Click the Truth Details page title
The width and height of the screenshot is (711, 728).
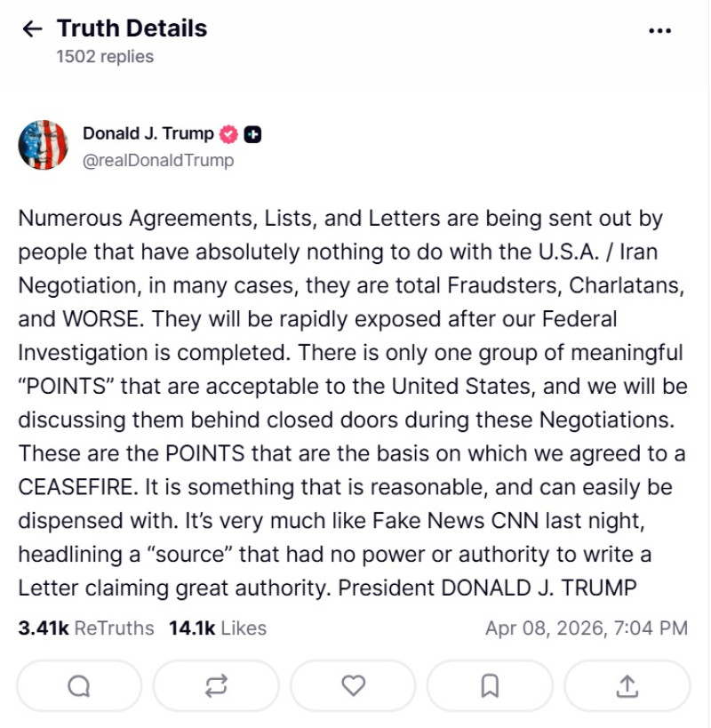[132, 28]
